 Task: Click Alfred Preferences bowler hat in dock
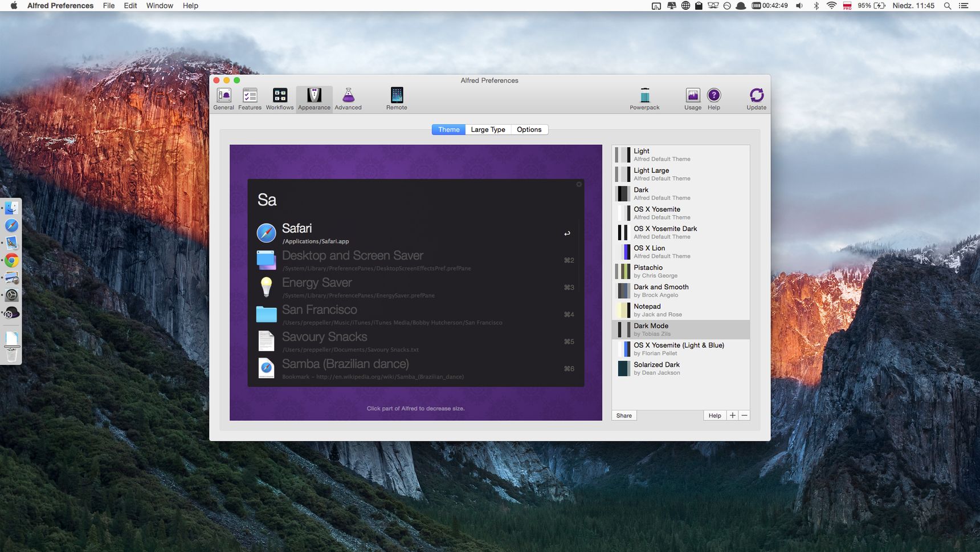11,312
